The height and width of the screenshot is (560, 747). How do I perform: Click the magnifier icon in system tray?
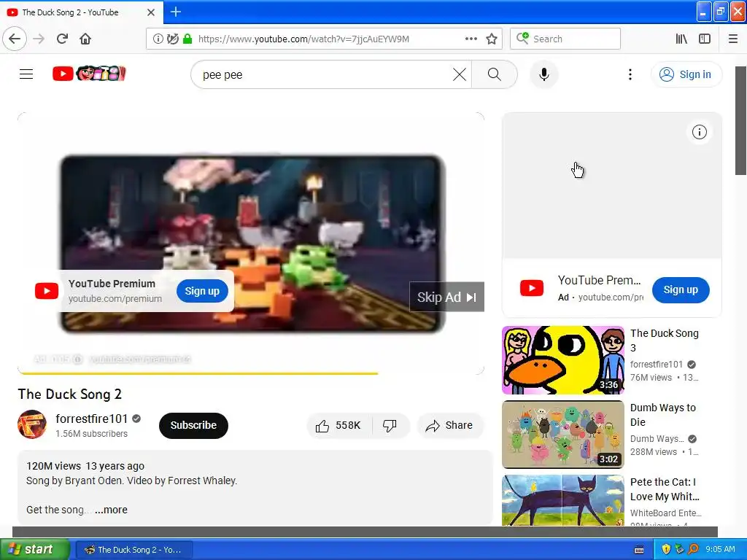(694, 550)
